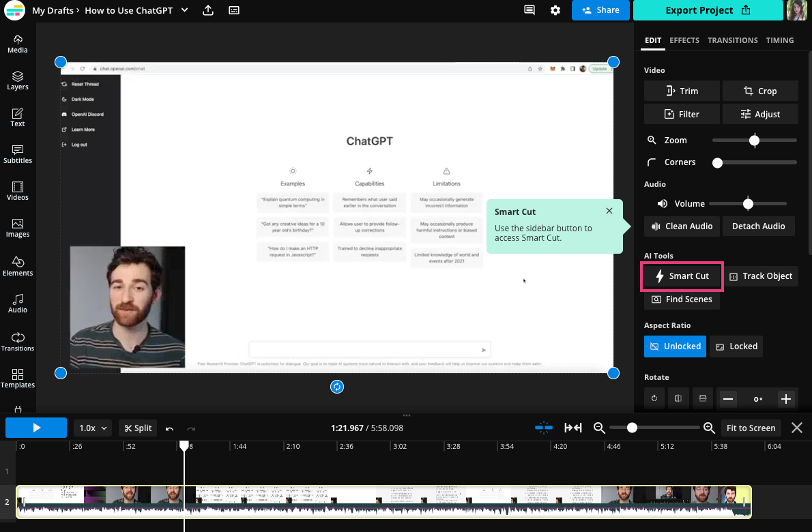The image size is (812, 532).
Task: Open project settings gear icon
Action: pyautogui.click(x=555, y=10)
